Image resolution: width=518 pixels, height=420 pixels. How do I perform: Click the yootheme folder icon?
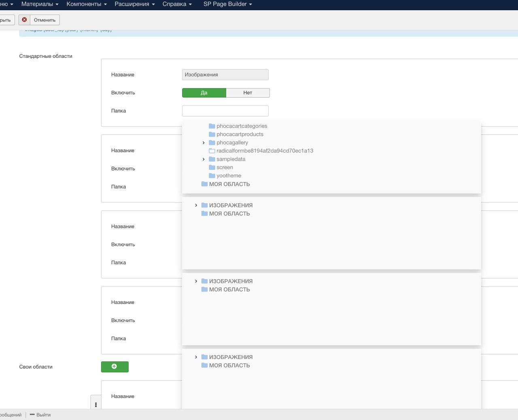coord(212,176)
